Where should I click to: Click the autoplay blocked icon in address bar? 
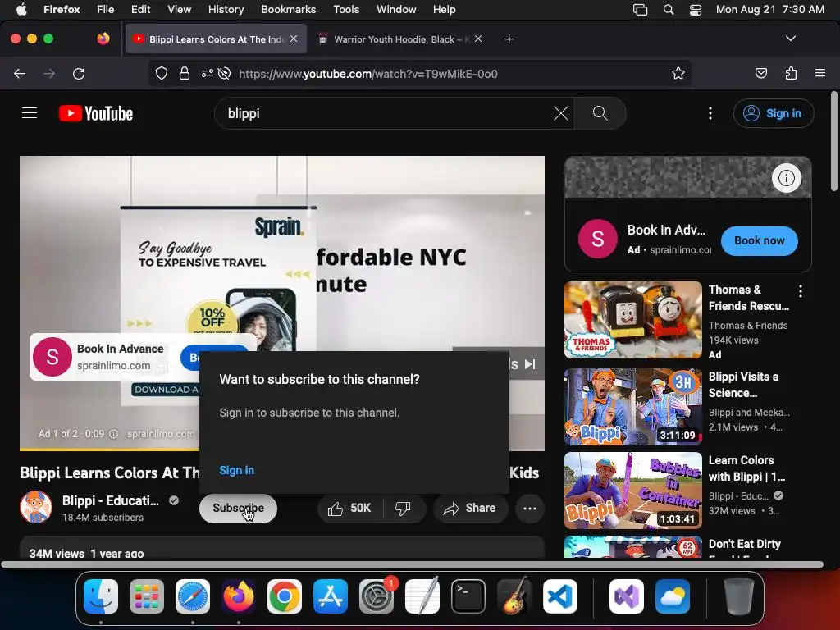225,73
